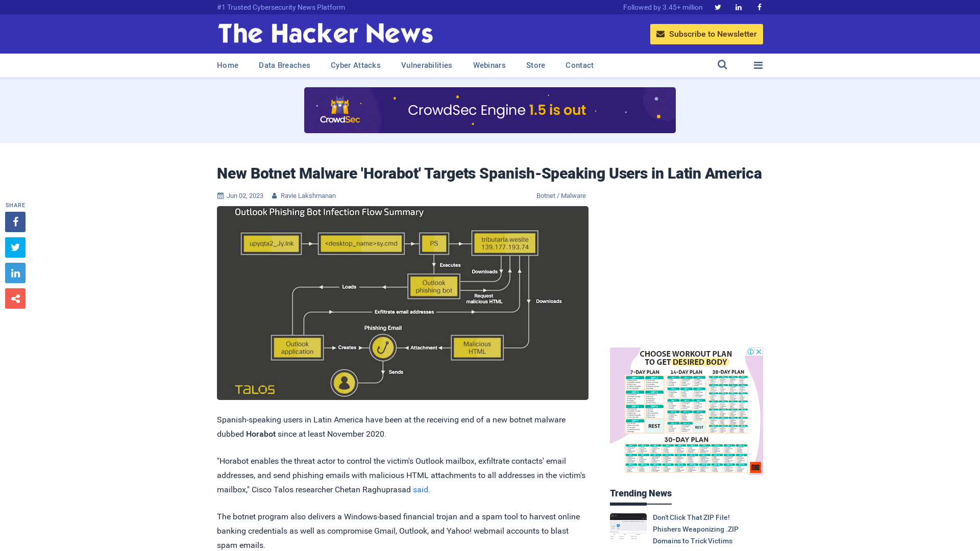Click the generic share icon
980x551 pixels.
[x=15, y=298]
